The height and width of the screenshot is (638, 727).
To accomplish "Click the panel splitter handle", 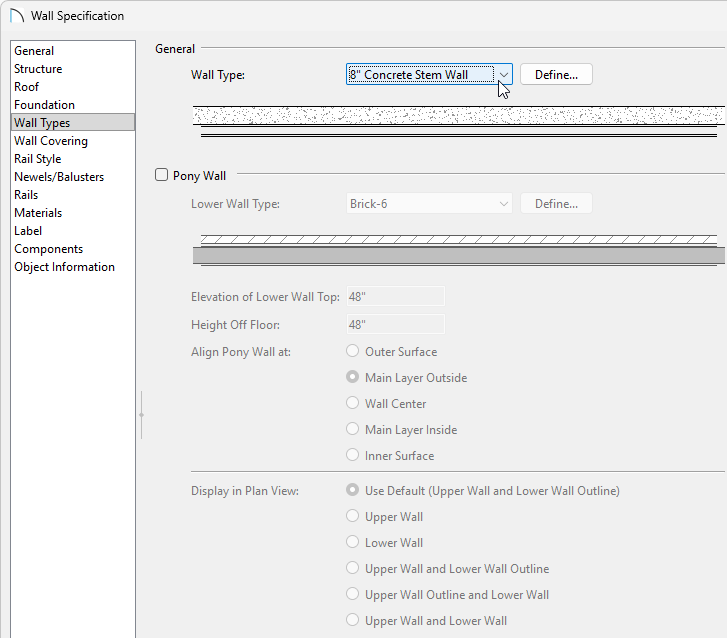I will [141, 415].
